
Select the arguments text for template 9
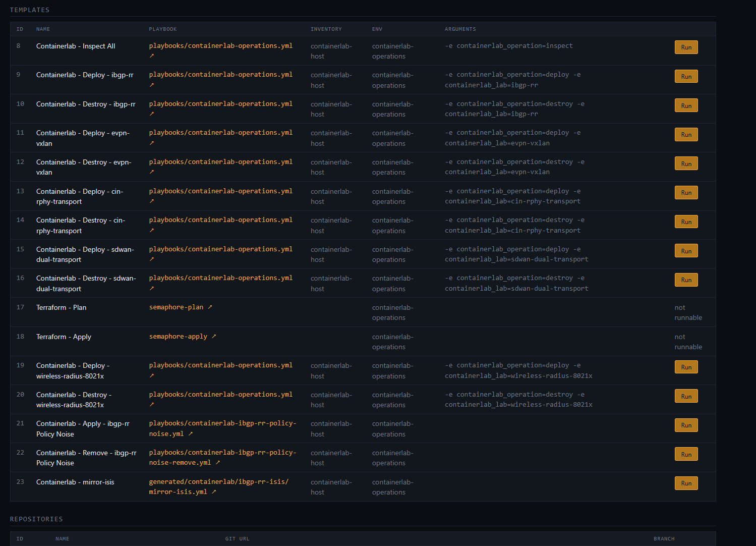(513, 80)
